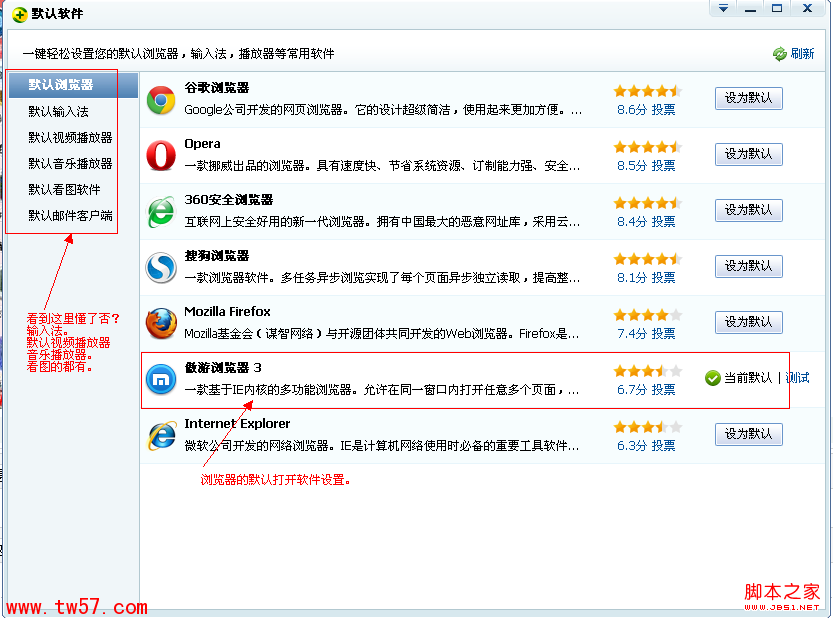This screenshot has height=618, width=833.
Task: Vote 投票 for 谷歌浏览器
Action: pyautogui.click(x=664, y=110)
